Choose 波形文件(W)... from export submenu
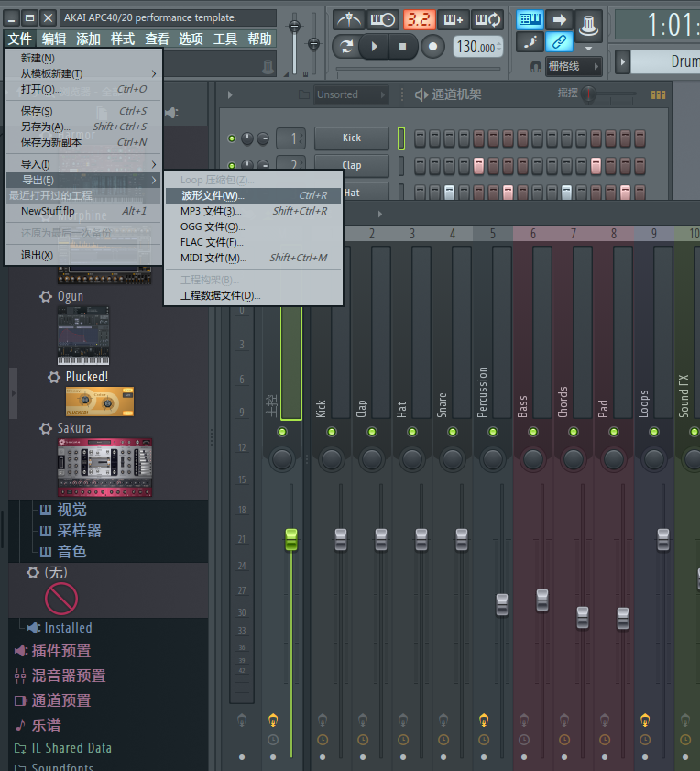The image size is (700, 771). (213, 195)
